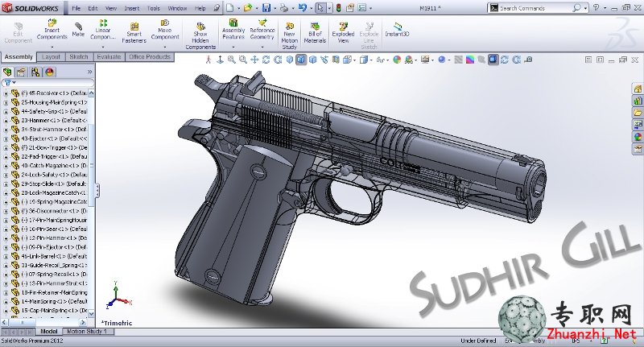
Task: Open SolidWorks Resources in task pane
Action: [638, 89]
